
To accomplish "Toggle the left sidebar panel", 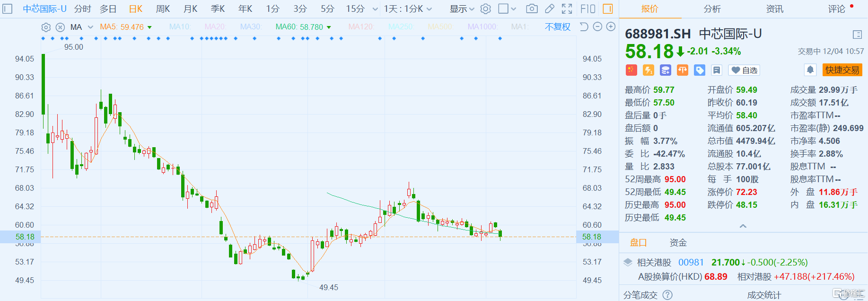I will [x=8, y=9].
